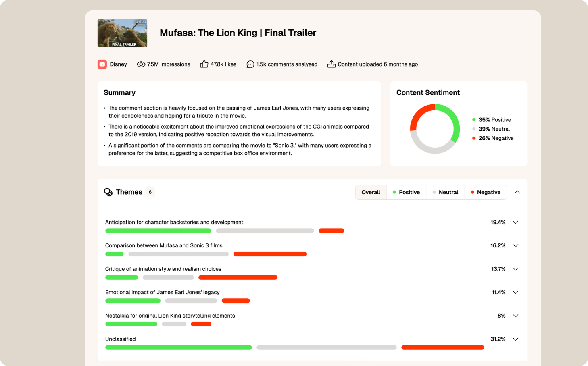Click the upload date icon
Viewport: 588px width, 366px height.
331,64
